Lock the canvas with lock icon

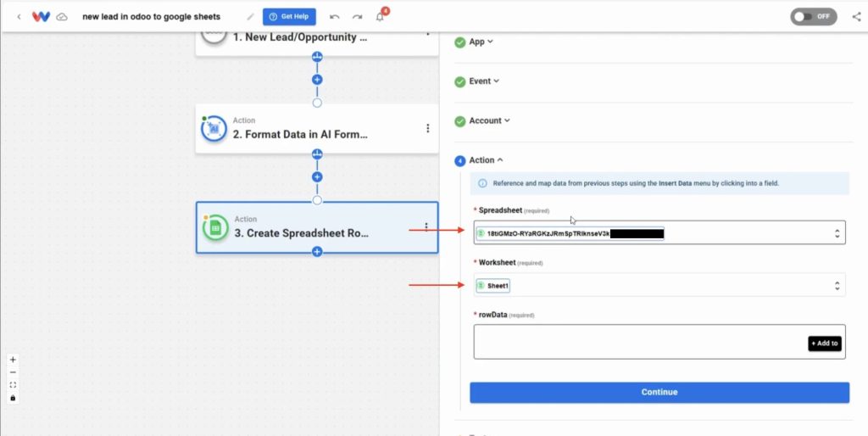[14, 398]
